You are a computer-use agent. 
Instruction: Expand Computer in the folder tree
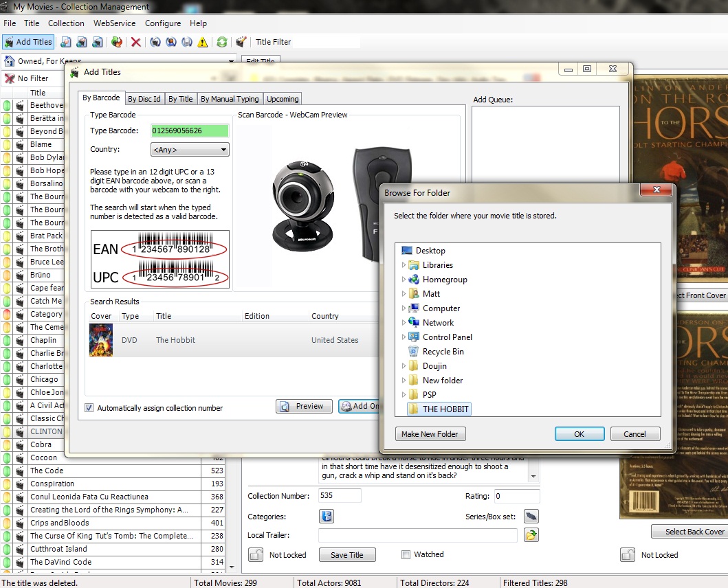pos(404,308)
